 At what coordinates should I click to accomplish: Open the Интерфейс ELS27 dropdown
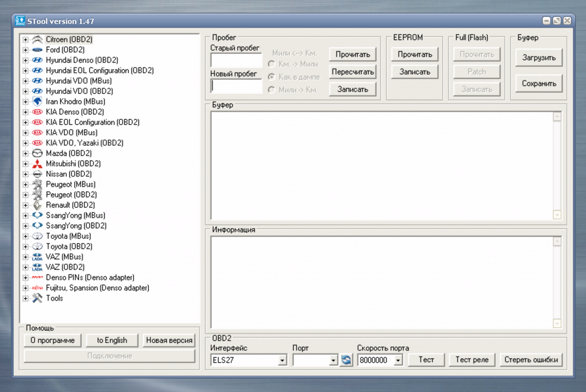tap(282, 361)
